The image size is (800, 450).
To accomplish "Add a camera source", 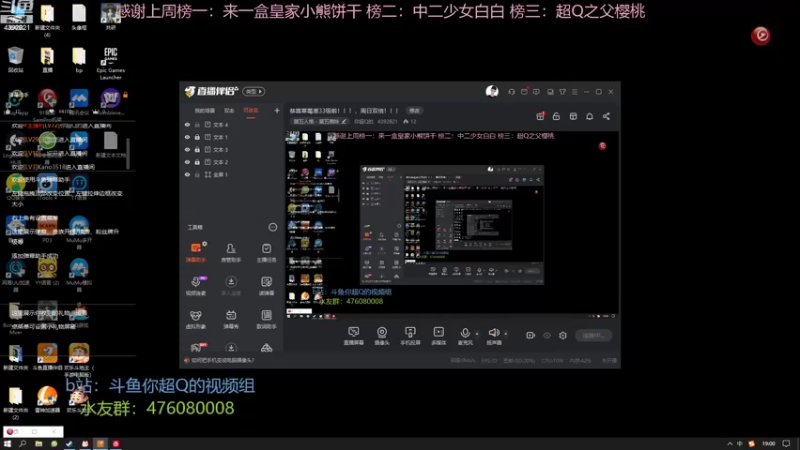I will coord(382,336).
